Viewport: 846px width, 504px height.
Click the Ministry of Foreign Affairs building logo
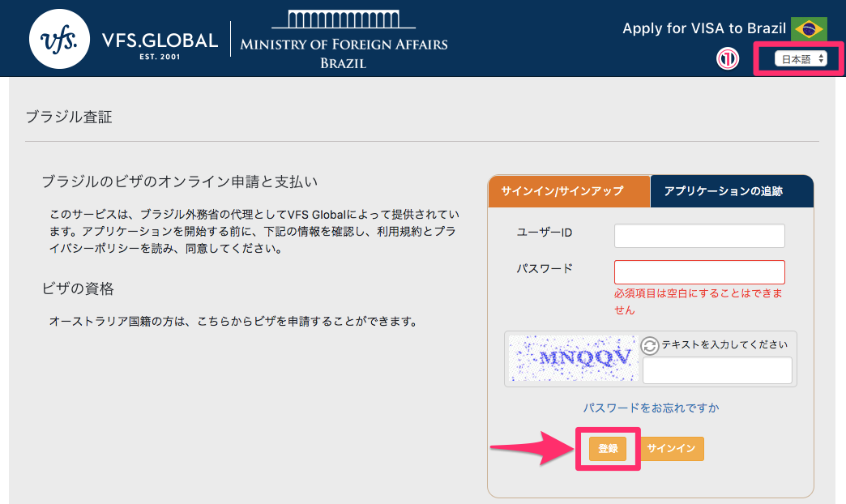pos(344,19)
